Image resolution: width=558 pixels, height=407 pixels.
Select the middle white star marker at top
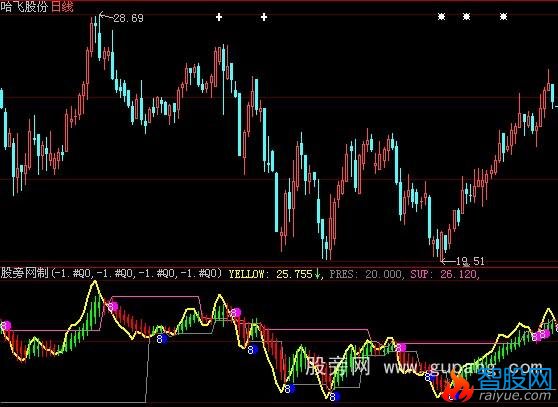coord(466,16)
